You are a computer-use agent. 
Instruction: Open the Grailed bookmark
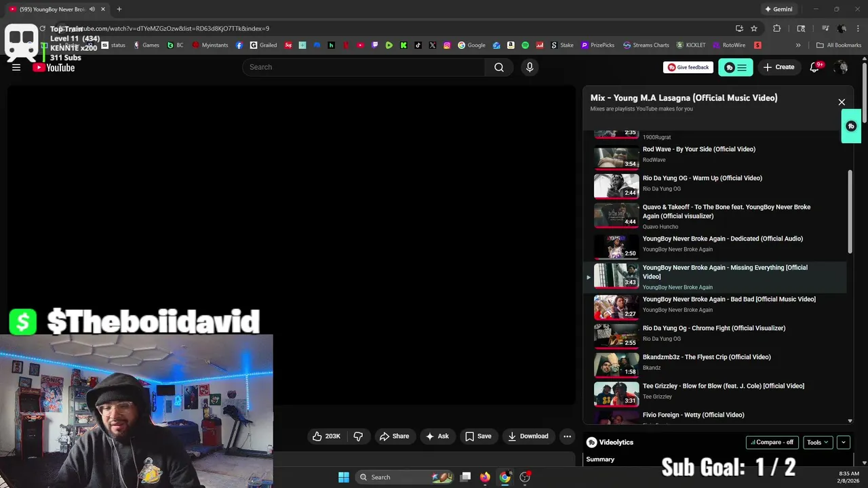[264, 45]
